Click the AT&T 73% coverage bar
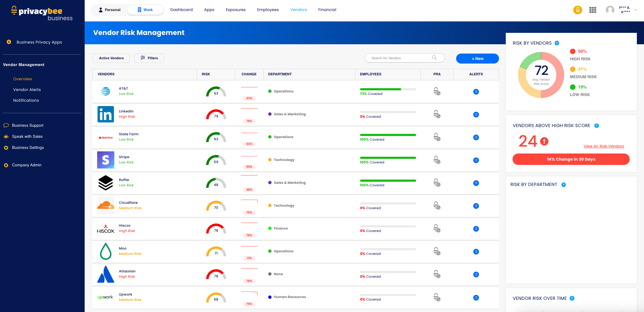This screenshot has height=312, width=644. pos(388,89)
